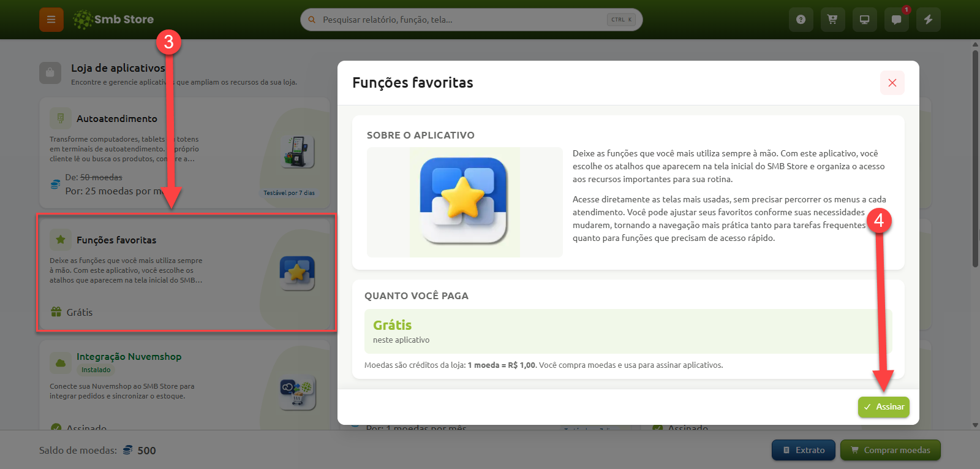Click Comprar moedas button
This screenshot has width=980, height=469.
tap(891, 450)
